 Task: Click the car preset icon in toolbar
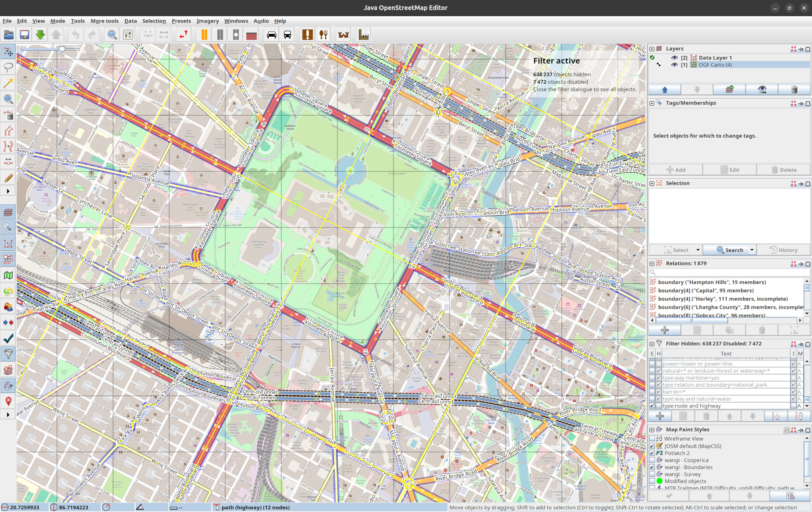(272, 35)
